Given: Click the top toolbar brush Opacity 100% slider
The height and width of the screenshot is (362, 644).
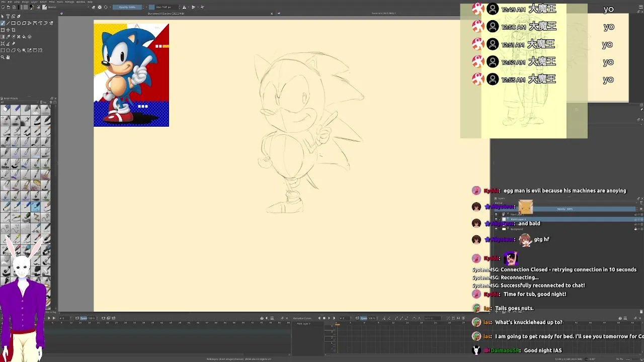Looking at the screenshot, I should [127, 7].
